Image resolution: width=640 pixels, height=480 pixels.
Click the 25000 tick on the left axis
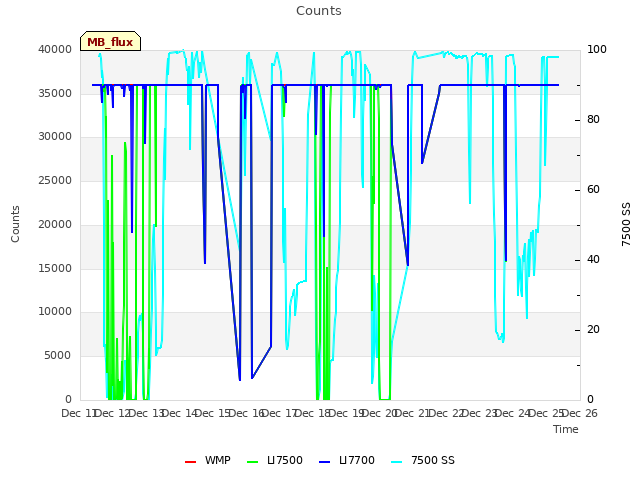[55, 180]
